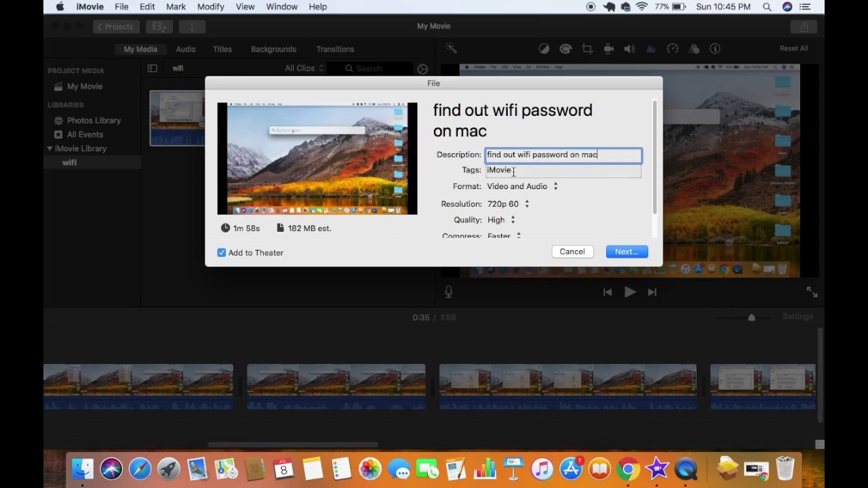Click the Cancel button
Screen dimensions: 868x488
572,251
